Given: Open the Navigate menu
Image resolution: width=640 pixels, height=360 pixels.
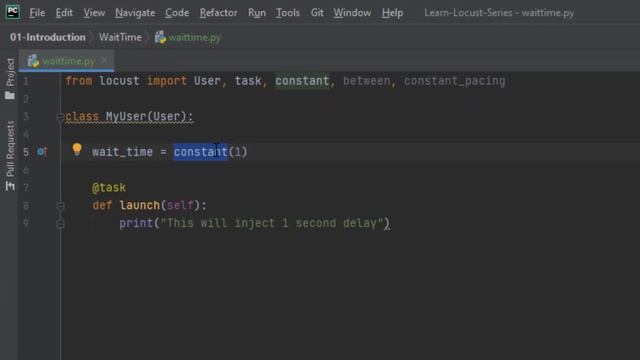Looking at the screenshot, I should (135, 13).
